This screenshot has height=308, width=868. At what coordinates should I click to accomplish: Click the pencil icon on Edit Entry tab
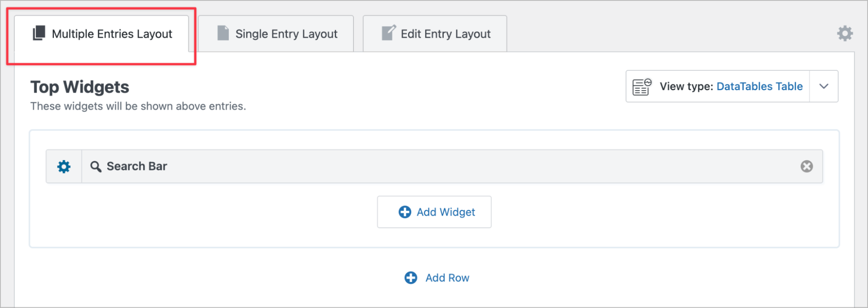point(389,33)
